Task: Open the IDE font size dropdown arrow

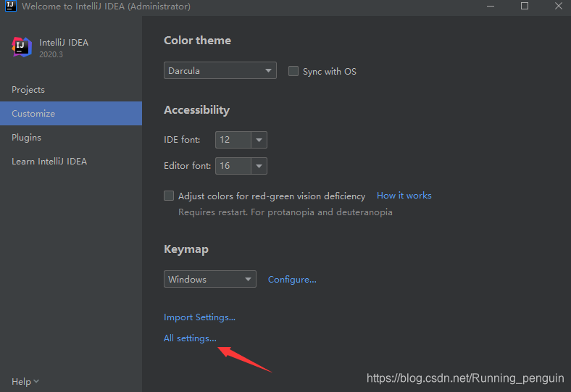Action: (259, 140)
